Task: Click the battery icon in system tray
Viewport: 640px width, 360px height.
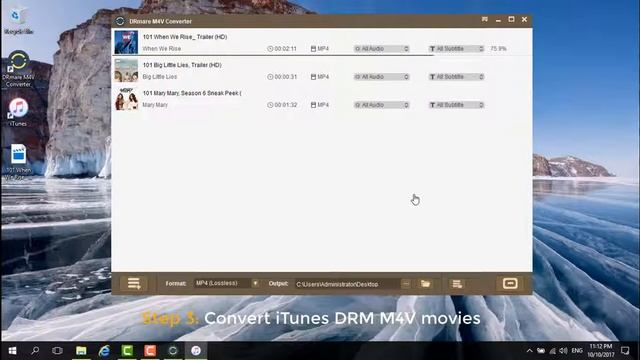Action: pyautogui.click(x=541, y=351)
